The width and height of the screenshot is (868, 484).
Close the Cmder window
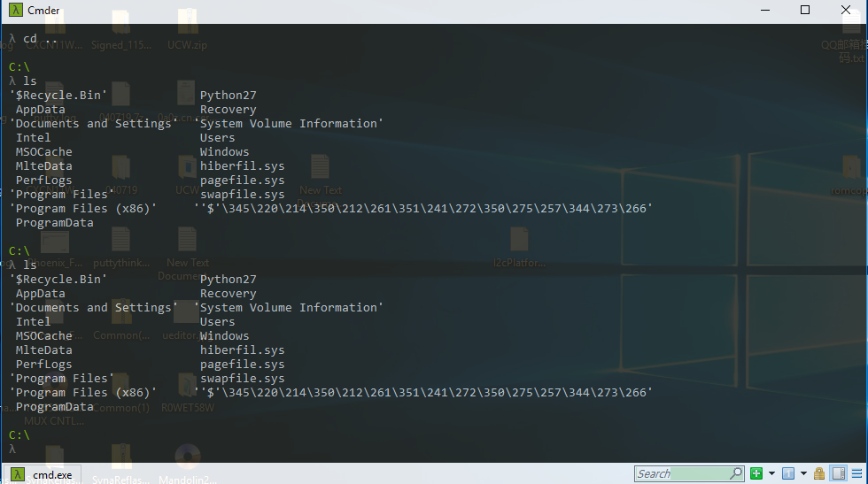tap(845, 11)
